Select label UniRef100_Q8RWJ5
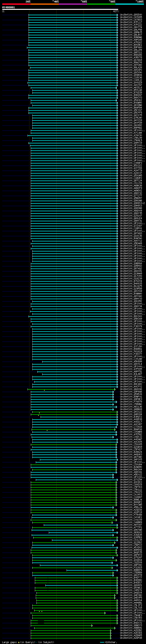The height and width of the screenshot is (644, 146). click(x=131, y=32)
